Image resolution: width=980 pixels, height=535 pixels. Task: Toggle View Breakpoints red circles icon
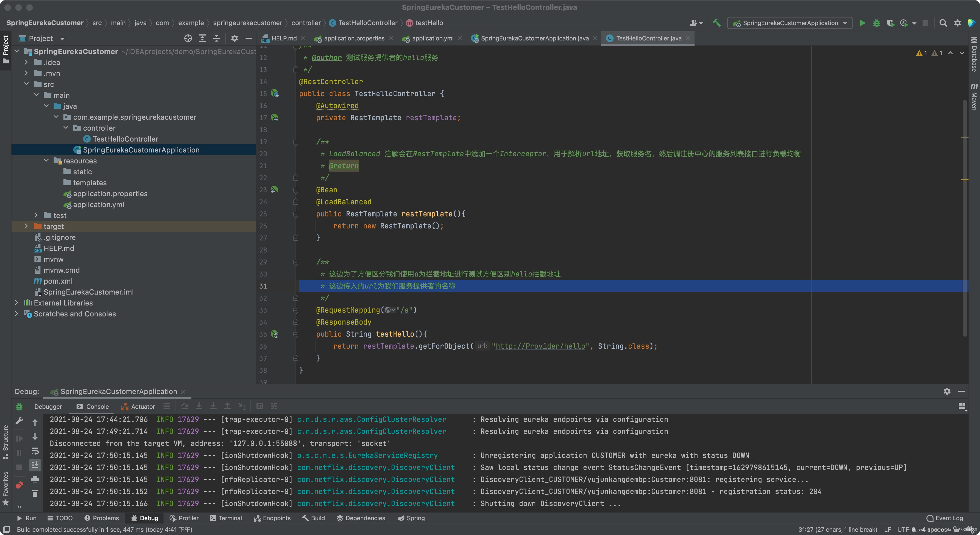[19, 485]
